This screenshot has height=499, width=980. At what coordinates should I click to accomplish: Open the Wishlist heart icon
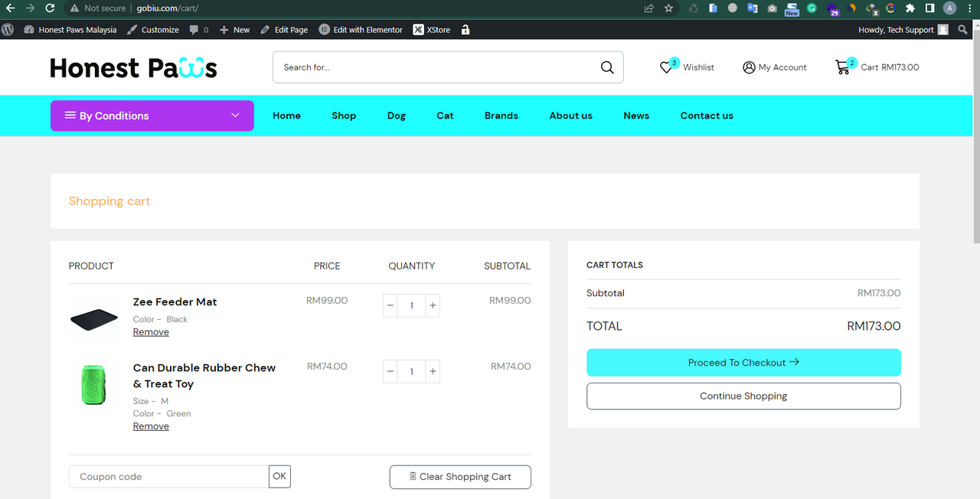(666, 67)
